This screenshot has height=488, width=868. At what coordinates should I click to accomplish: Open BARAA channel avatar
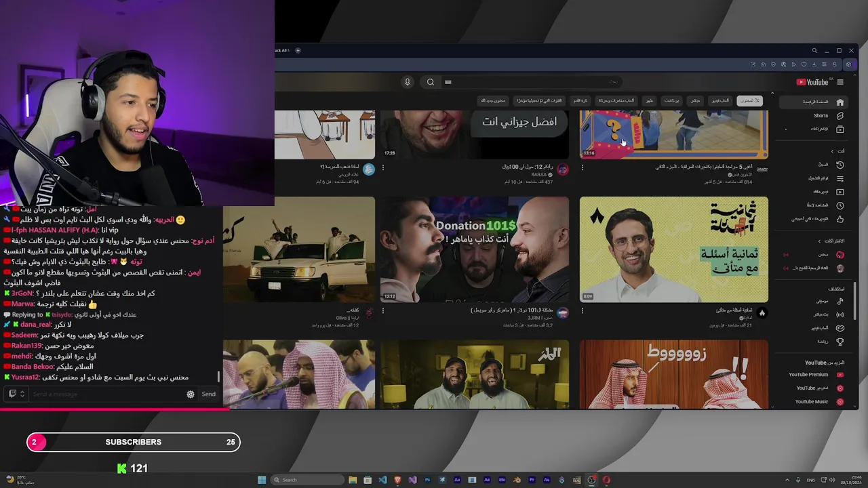pyautogui.click(x=563, y=169)
